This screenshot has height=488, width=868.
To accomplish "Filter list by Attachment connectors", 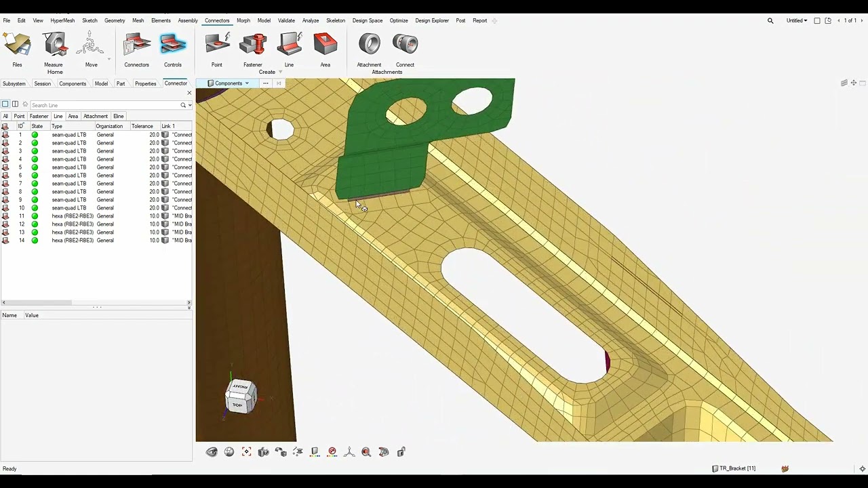I will pos(96,116).
